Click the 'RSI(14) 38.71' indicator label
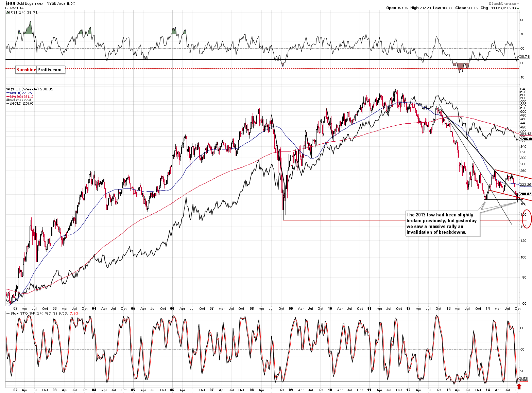 pos(24,12)
